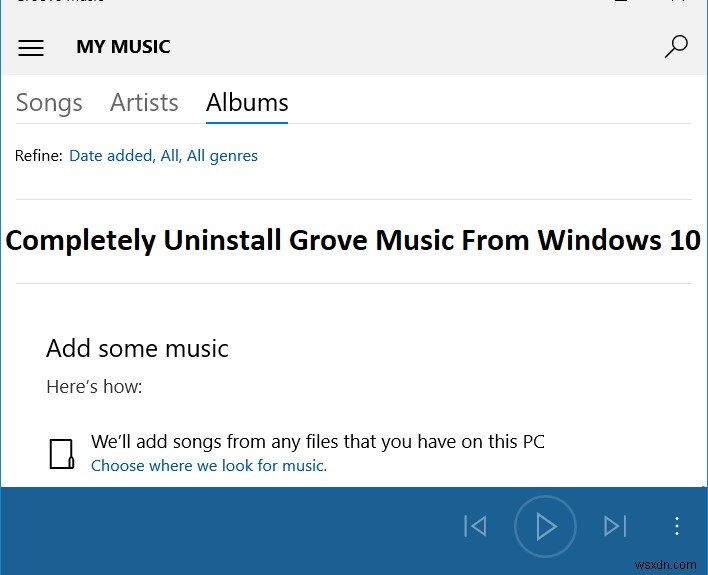Click the music file icon beside add songs
Viewport: 708px width, 575px height.
coord(61,453)
